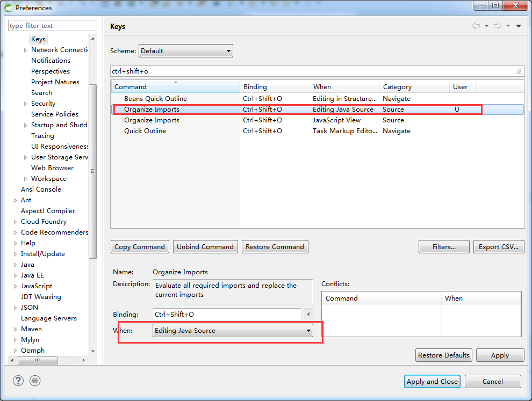Viewport: 532px width, 401px height.
Task: Open the forward history dropdown arrow
Action: [x=508, y=26]
